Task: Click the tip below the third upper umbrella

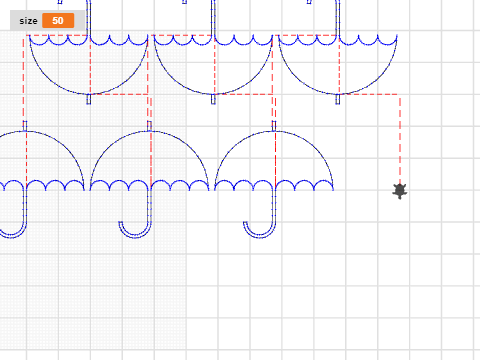Action: coord(338,99)
